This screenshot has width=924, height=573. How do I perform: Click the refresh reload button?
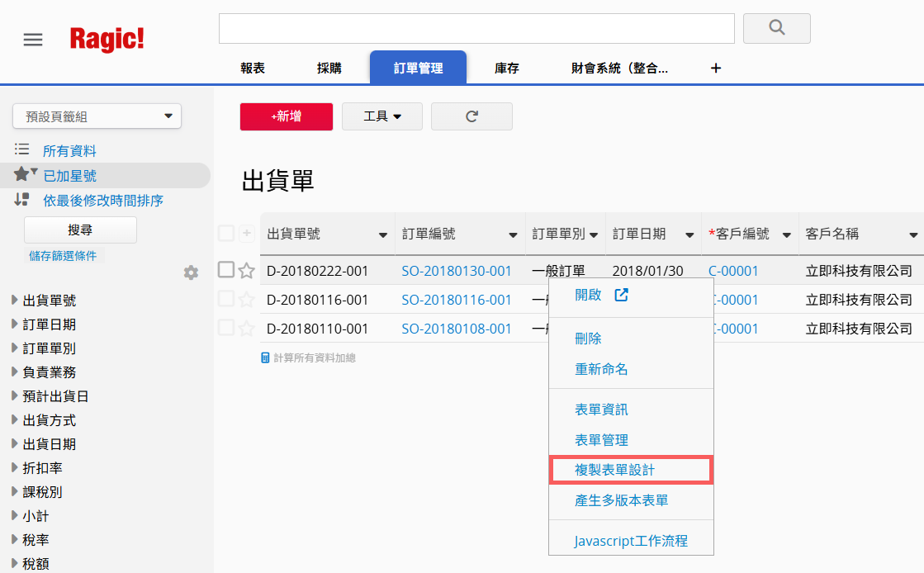[471, 116]
